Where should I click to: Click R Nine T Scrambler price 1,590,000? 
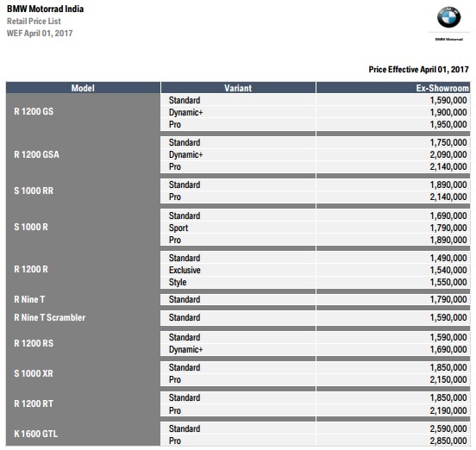[448, 317]
